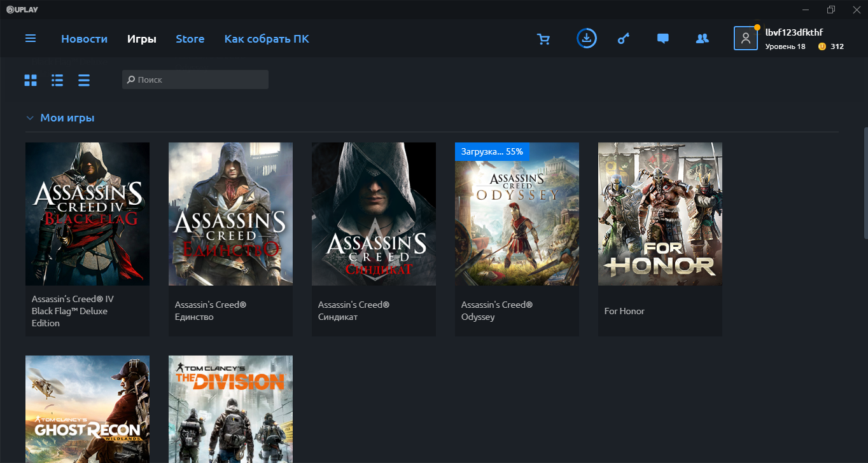The width and height of the screenshot is (868, 463).
Task: Click the Uplay coins icon
Action: click(822, 46)
